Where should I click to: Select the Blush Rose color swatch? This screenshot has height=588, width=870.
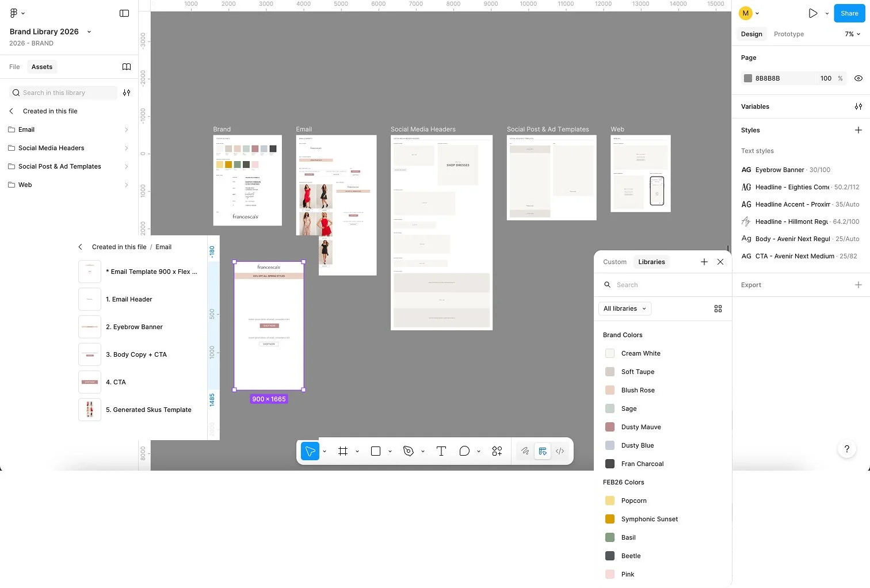[x=609, y=390]
